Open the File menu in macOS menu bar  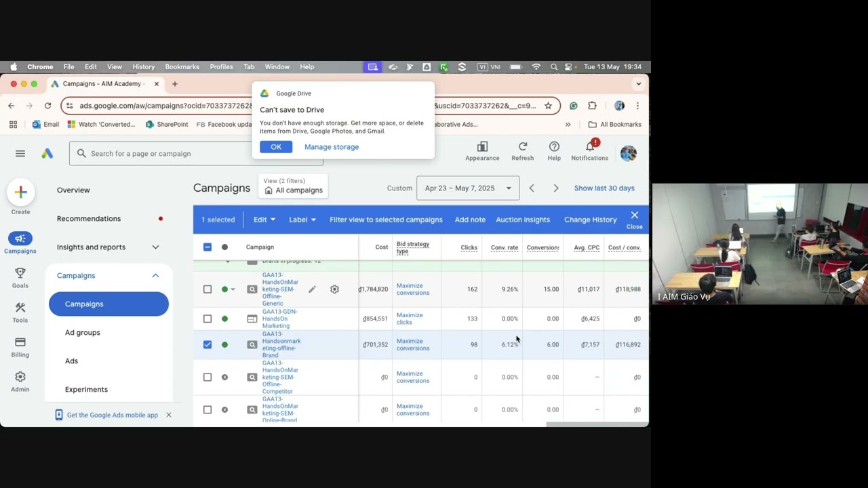[68, 67]
